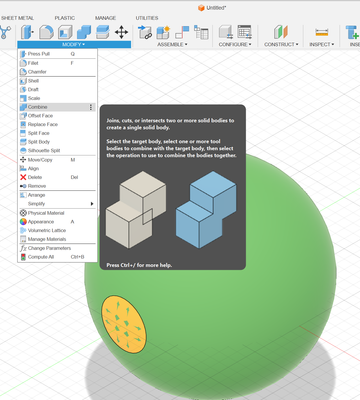Screen dimensions: 360x400
Task: Switch to the PLASTIC tab
Action: tap(65, 18)
